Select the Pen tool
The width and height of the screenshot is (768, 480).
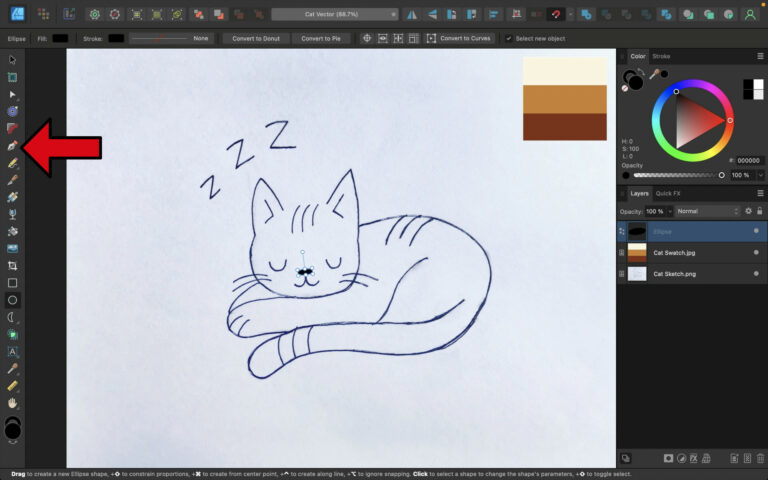click(12, 145)
